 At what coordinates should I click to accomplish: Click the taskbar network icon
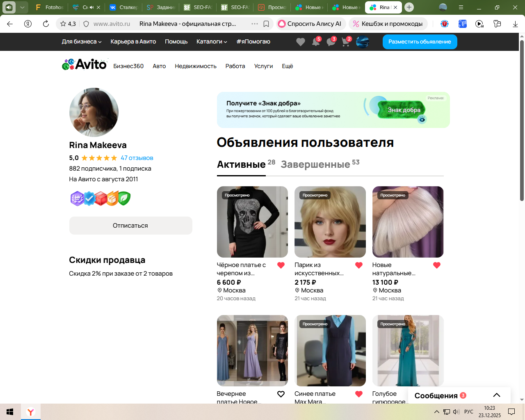click(x=446, y=412)
